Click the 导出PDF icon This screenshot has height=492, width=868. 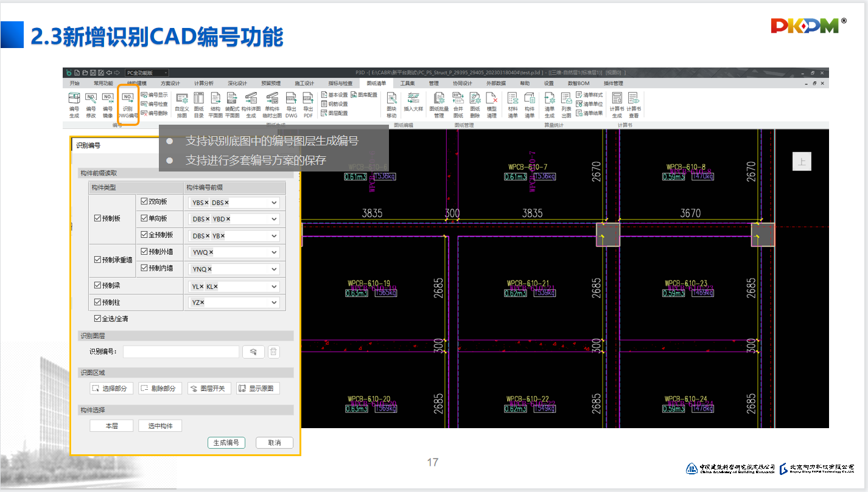[308, 102]
